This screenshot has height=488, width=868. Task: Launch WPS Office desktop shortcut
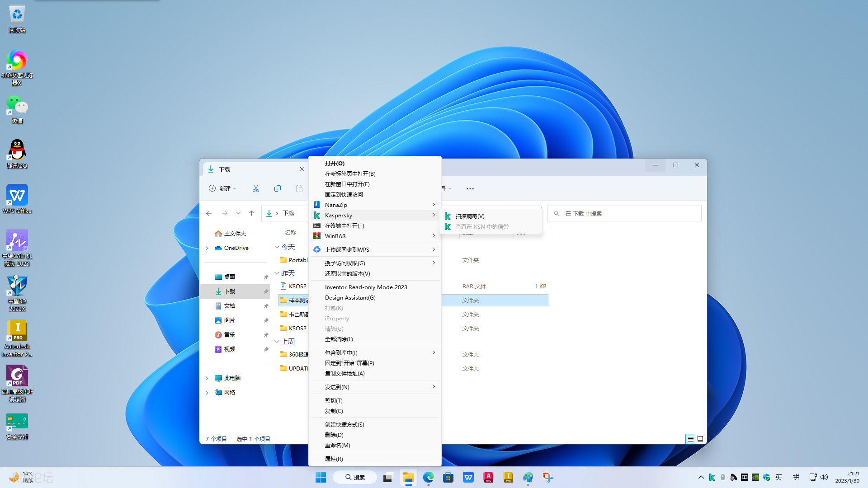[17, 199]
